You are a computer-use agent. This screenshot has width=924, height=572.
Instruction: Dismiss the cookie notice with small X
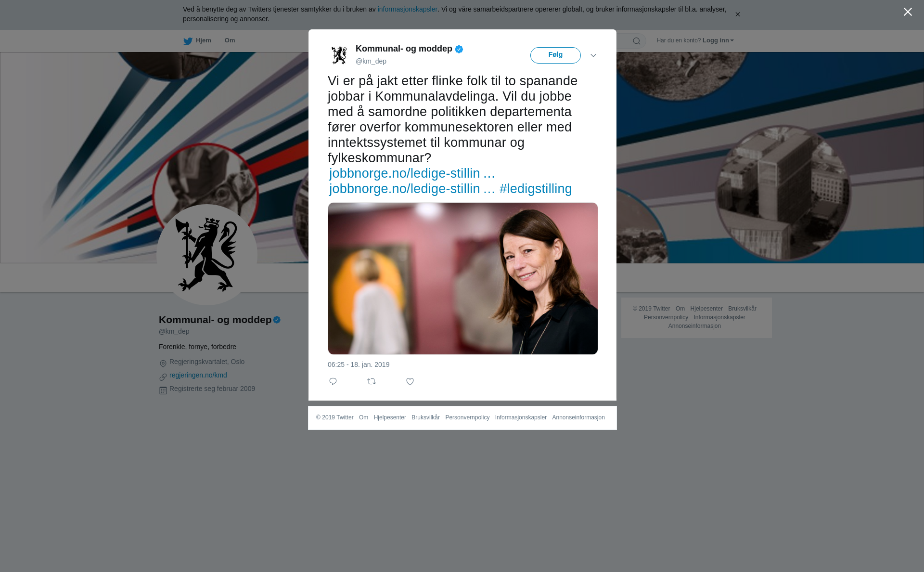pos(737,14)
